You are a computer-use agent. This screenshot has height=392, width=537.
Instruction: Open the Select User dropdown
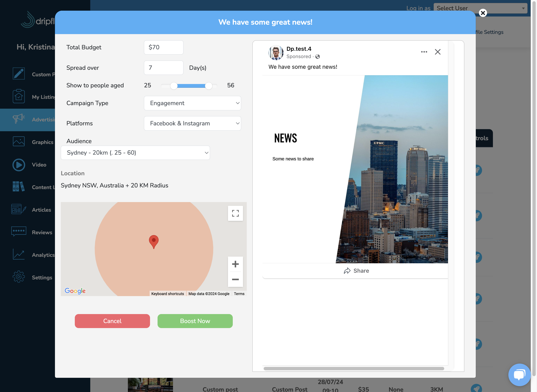[480, 8]
